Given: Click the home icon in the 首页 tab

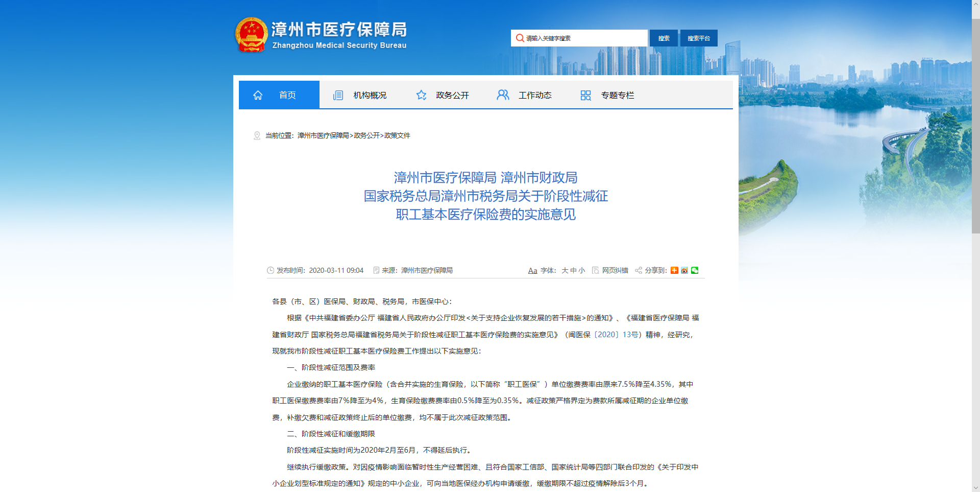Looking at the screenshot, I should coord(258,95).
